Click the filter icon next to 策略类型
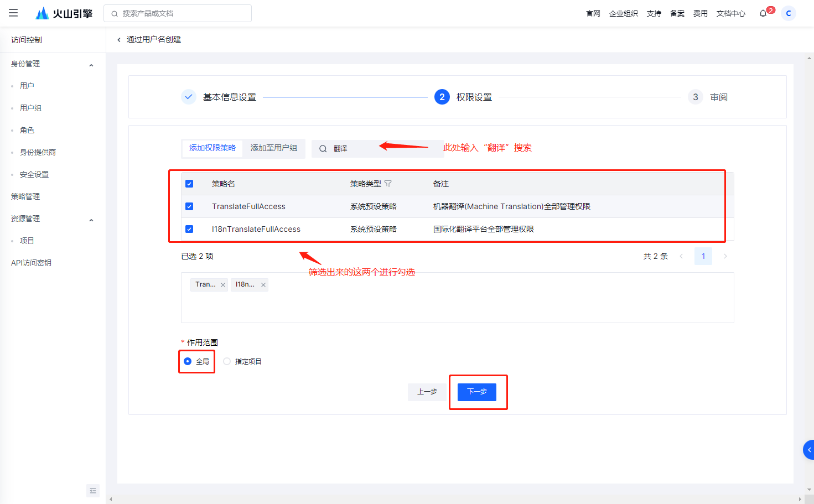This screenshot has height=504, width=814. (x=388, y=184)
